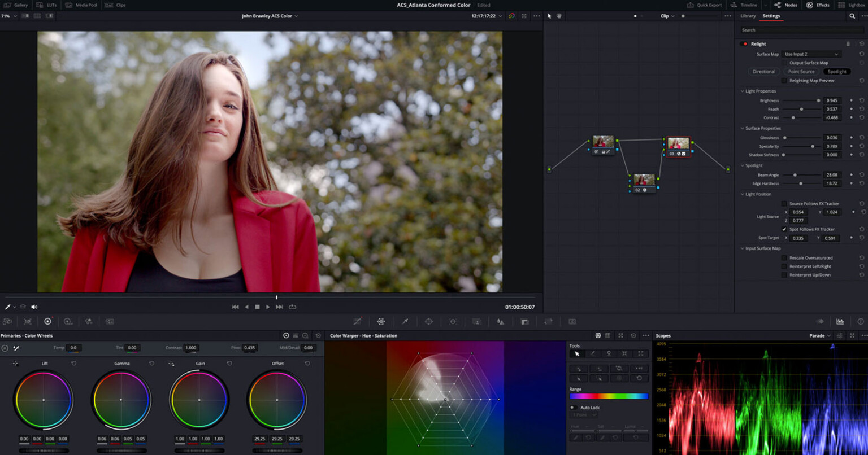Collapse the Light Properties section
The image size is (868, 455).
point(742,91)
